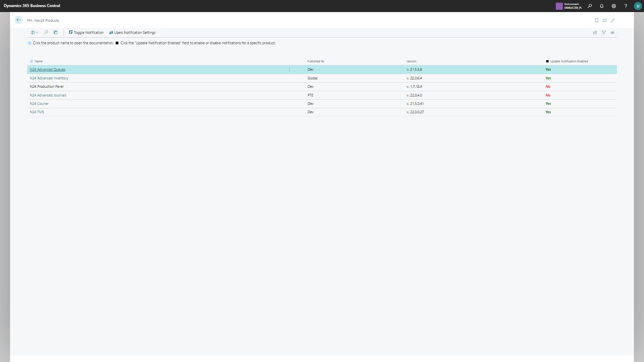Open the list search magnifier in toolbar

point(46,33)
